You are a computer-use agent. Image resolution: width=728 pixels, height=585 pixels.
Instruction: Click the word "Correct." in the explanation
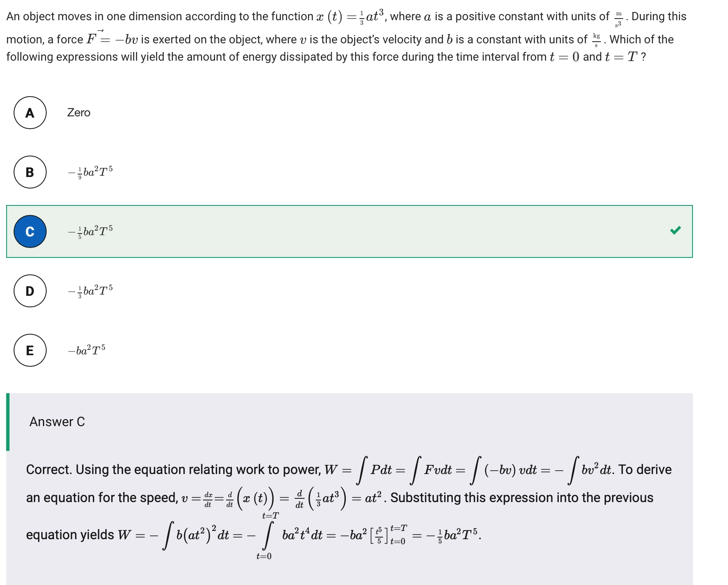tap(49, 469)
